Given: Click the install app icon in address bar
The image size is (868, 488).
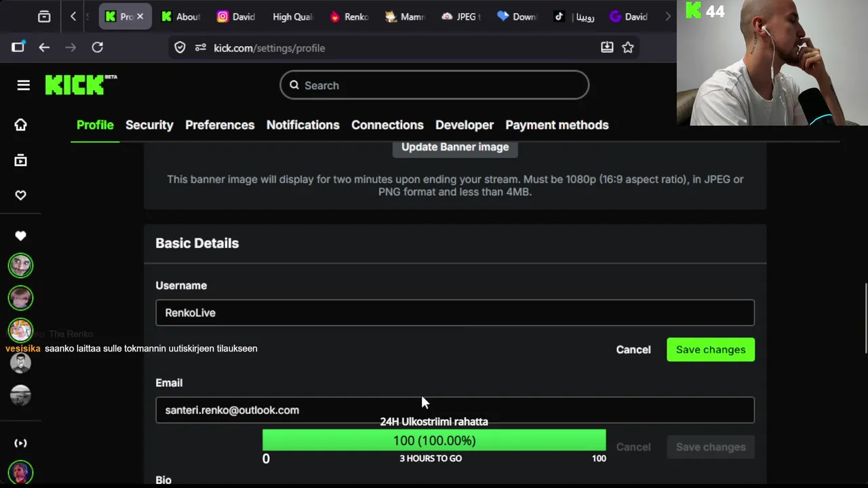Looking at the screenshot, I should pos(607,47).
